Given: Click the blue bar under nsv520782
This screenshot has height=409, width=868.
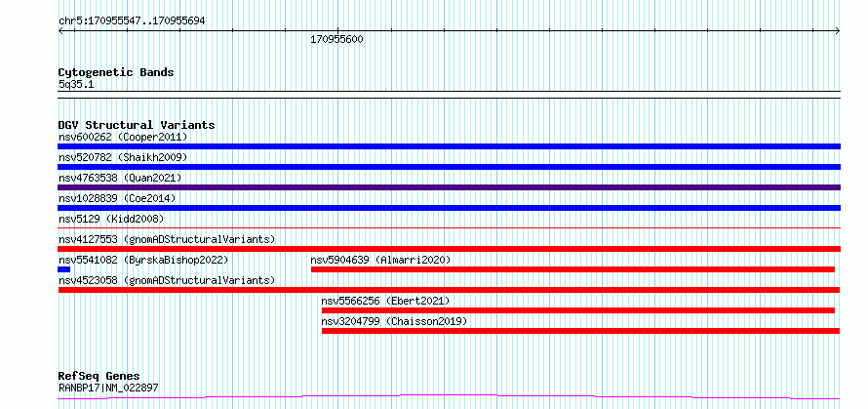Looking at the screenshot, I should click(x=449, y=167).
